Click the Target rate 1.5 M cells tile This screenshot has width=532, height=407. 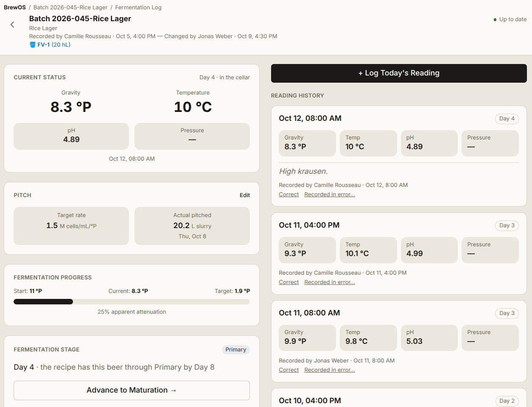click(71, 226)
